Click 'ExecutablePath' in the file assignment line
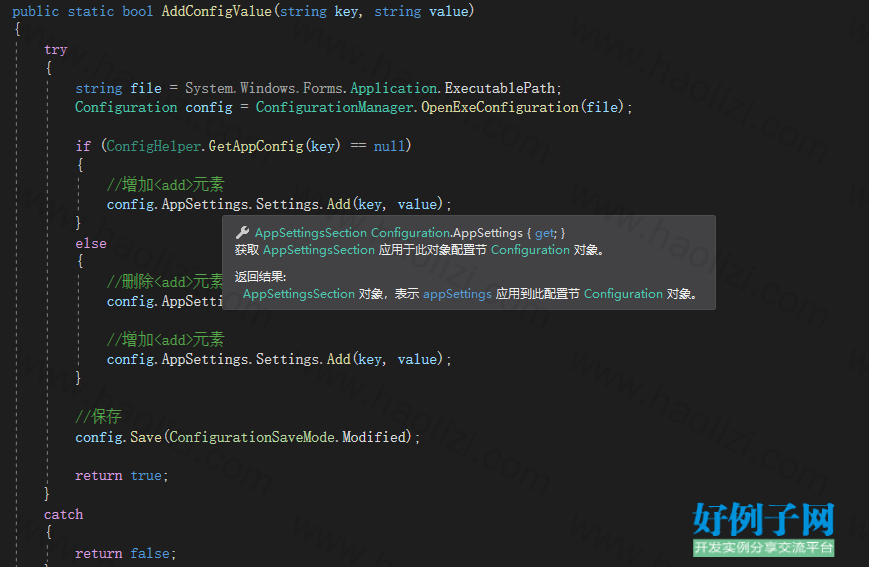Viewport: 869px width, 567px height. pos(499,88)
